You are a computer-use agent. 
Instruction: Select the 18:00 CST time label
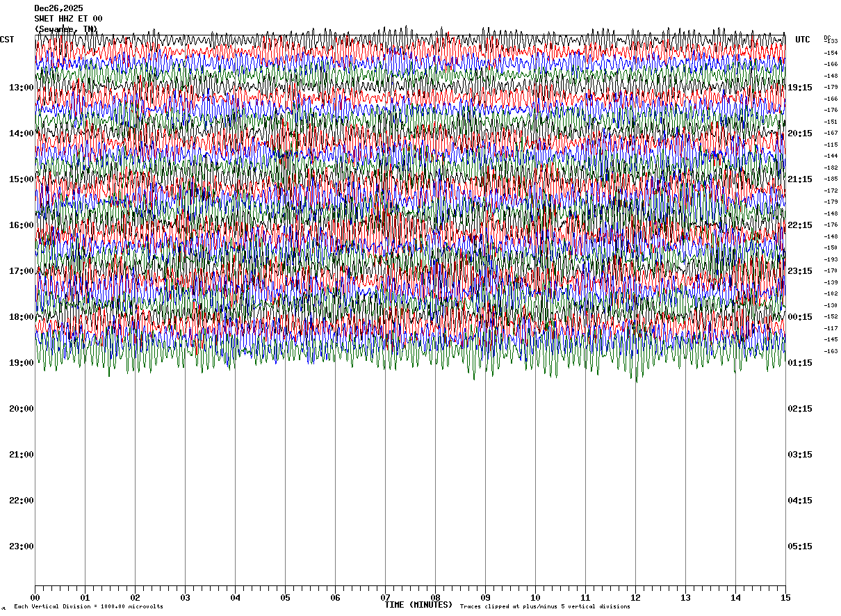(22, 317)
